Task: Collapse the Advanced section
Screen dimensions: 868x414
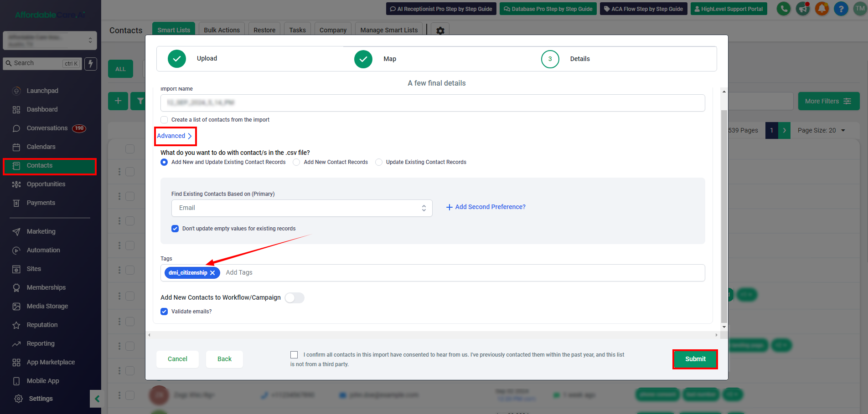Action: 175,136
